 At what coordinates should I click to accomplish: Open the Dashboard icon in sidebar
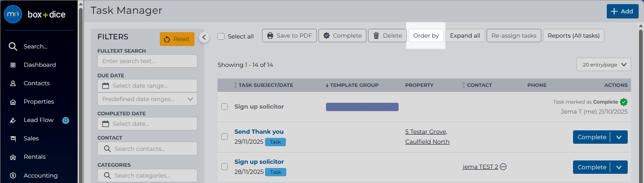(x=13, y=65)
